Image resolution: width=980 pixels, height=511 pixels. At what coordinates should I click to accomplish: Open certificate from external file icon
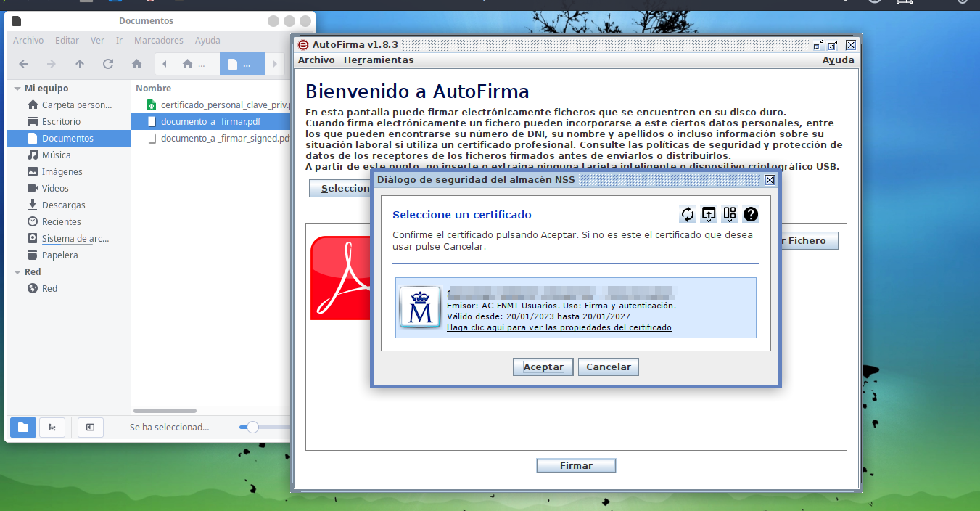pos(709,214)
